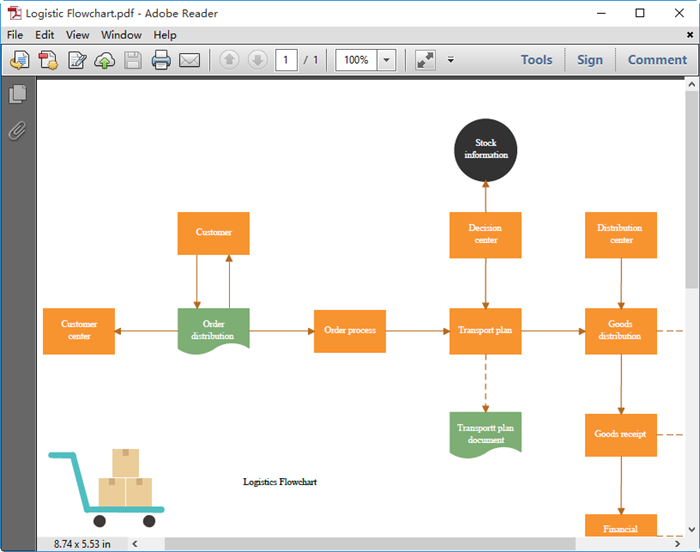
Task: Click the page number input field
Action: click(286, 60)
